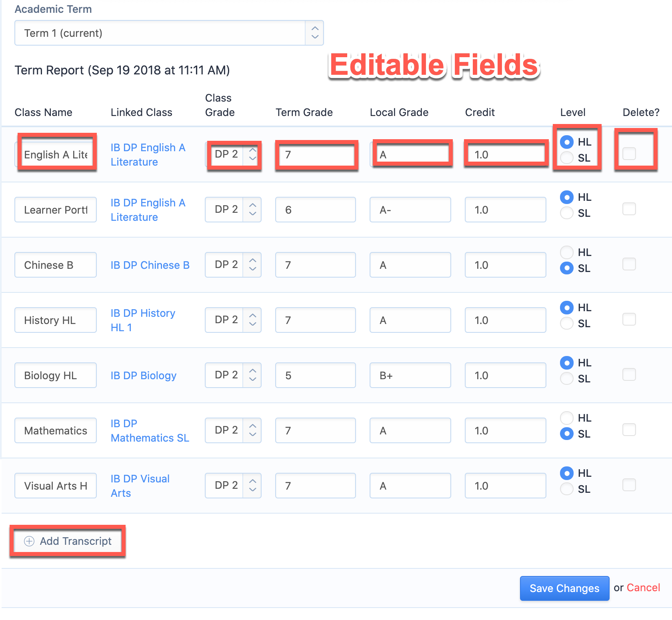672x620 pixels.
Task: Edit term grade field for Visual Arts
Action: pyautogui.click(x=316, y=486)
